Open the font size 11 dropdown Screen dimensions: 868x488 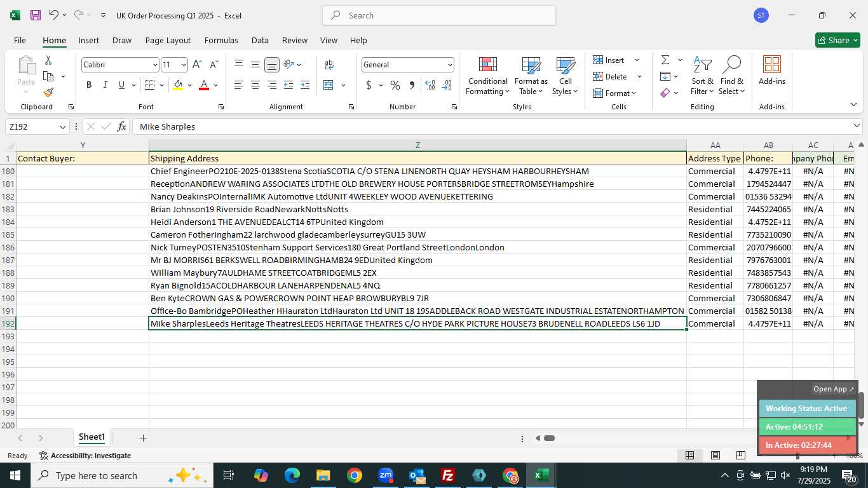point(184,65)
